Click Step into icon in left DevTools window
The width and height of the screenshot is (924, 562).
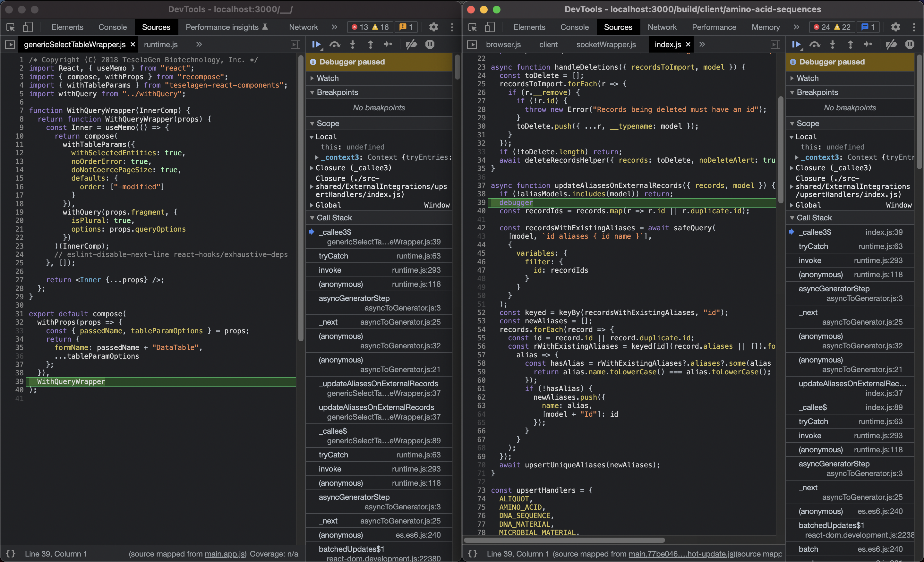click(353, 45)
